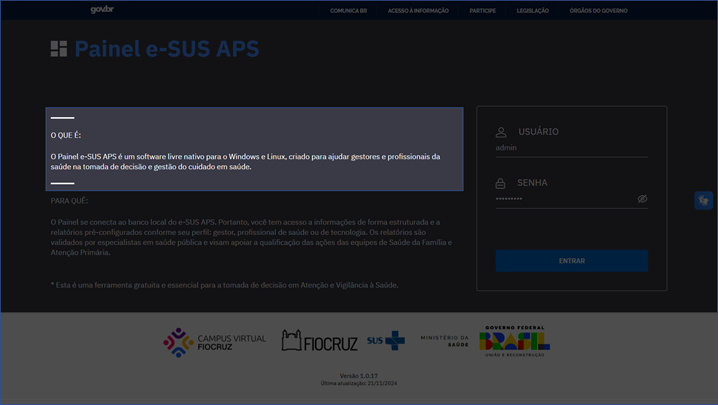The height and width of the screenshot is (405, 718).
Task: Open the COMUNICA BR menu link
Action: [x=348, y=11]
